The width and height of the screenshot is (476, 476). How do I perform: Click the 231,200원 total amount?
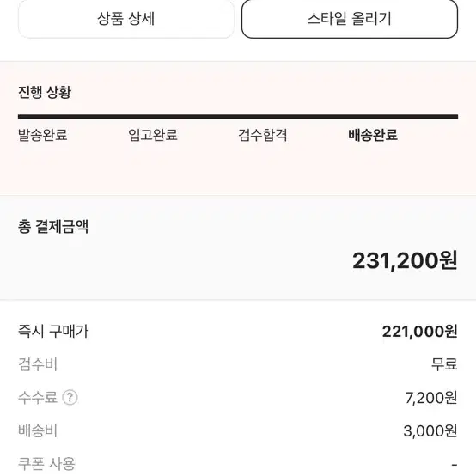click(405, 260)
